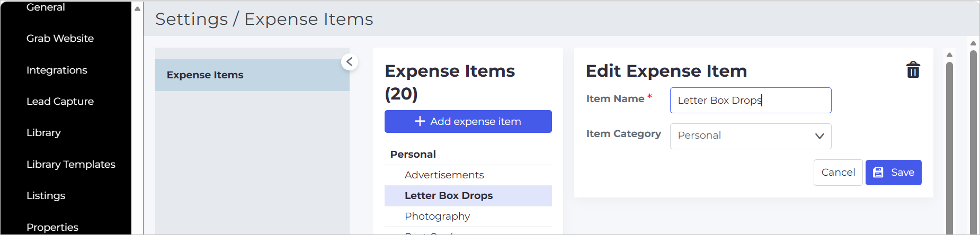Open Grab Website in the sidebar
The height and width of the screenshot is (235, 980).
[60, 39]
